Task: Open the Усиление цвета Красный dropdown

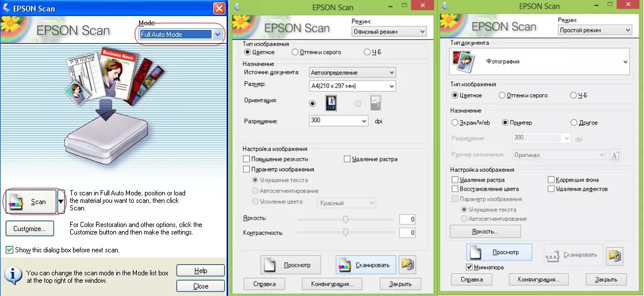Action: (346, 203)
